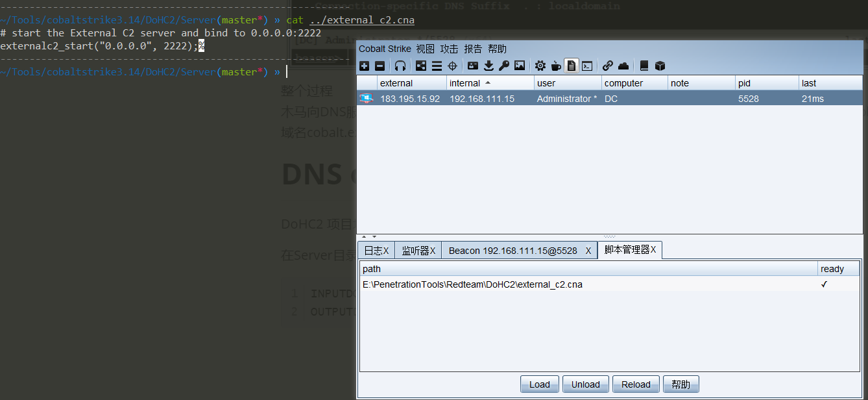Sort sessions by the internal column header

490,83
